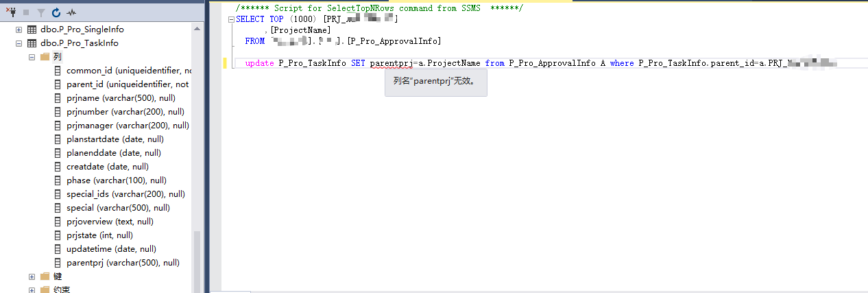Select planenddate (date, null) row

(x=114, y=153)
